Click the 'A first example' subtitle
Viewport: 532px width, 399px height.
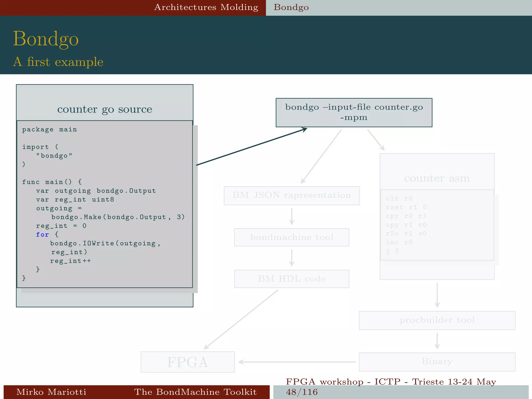[x=58, y=62]
